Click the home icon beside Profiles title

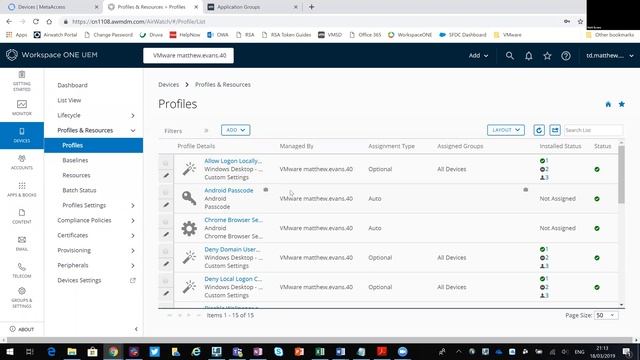point(608,104)
